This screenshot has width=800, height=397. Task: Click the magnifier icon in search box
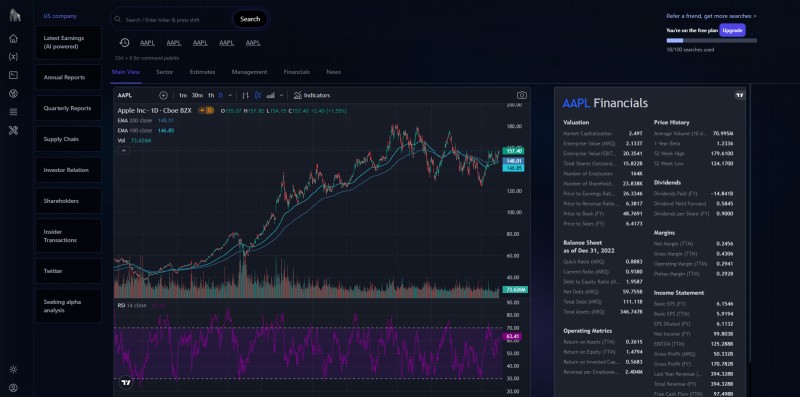[x=119, y=20]
